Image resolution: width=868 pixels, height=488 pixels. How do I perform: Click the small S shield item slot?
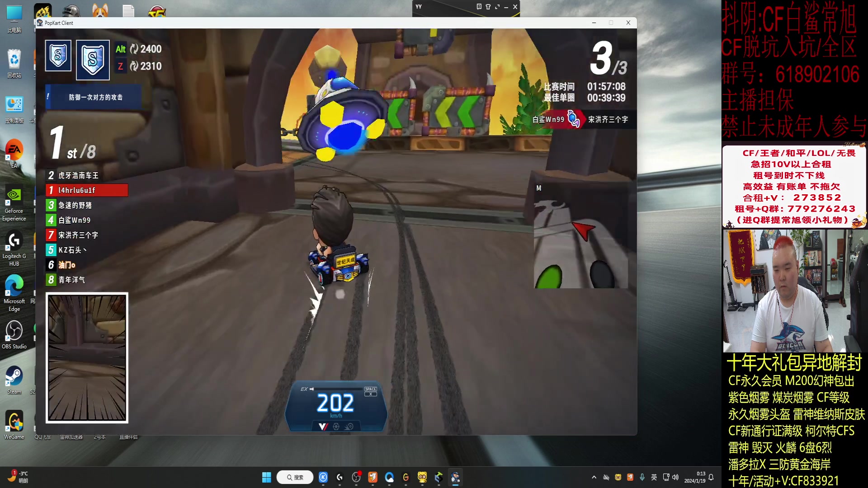coord(58,56)
